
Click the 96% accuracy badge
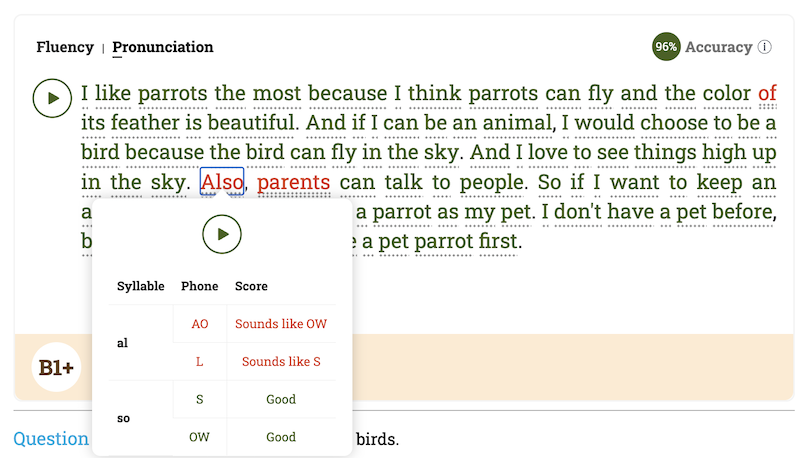point(666,47)
